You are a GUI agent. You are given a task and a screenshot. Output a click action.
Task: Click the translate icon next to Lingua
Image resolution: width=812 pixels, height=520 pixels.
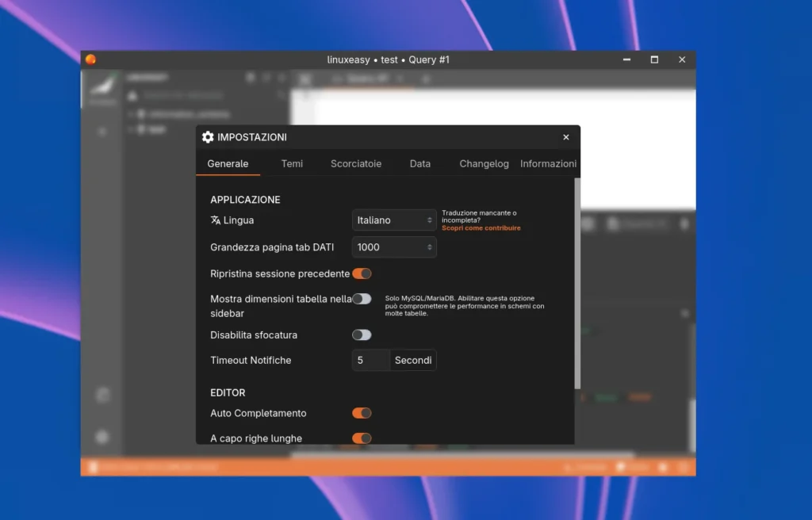216,220
